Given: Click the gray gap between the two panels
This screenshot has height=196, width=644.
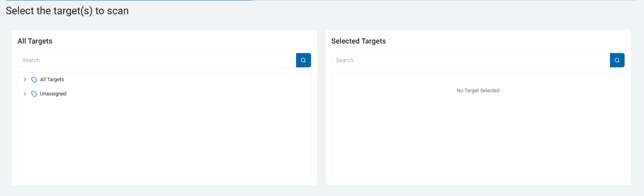Looking at the screenshot, I should pyautogui.click(x=321, y=107).
